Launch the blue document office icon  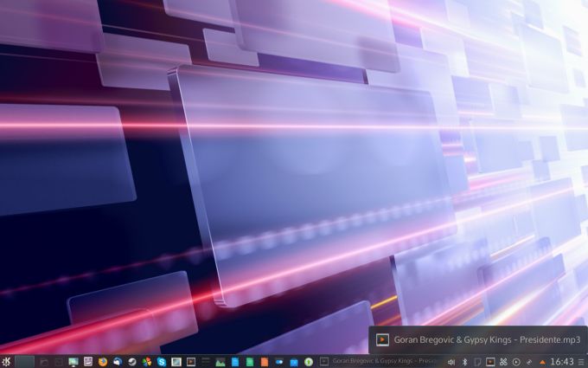pyautogui.click(x=235, y=362)
